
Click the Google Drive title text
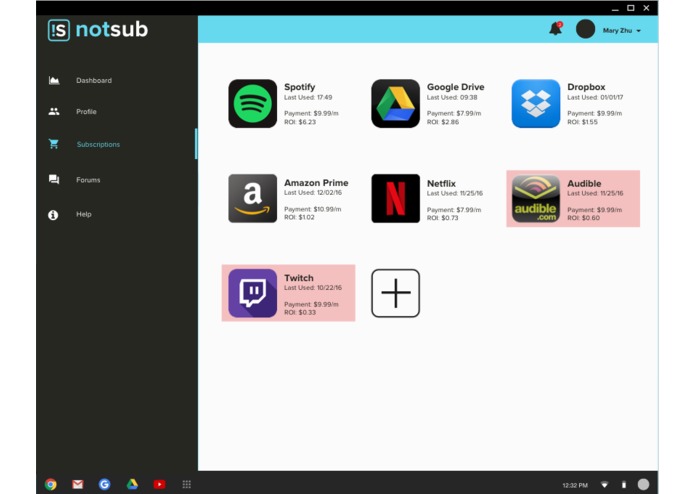tap(455, 87)
